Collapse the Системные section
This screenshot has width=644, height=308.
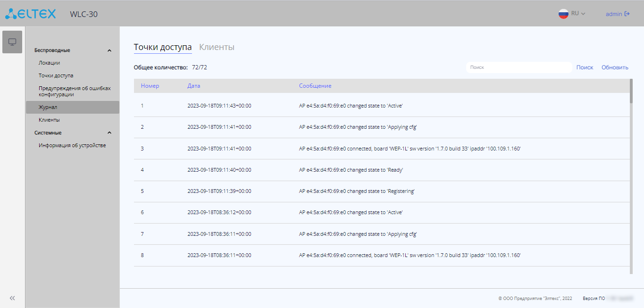point(109,133)
